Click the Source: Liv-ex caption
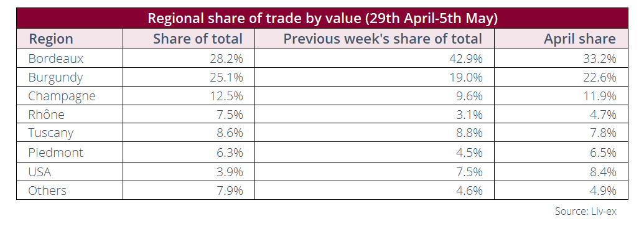Image resolution: width=644 pixels, height=231 pixels. tap(586, 211)
